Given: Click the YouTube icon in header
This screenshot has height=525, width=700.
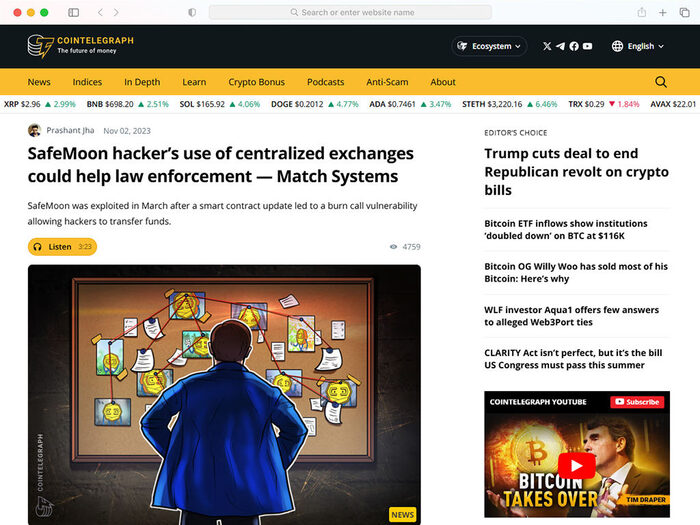Looking at the screenshot, I should pyautogui.click(x=588, y=46).
